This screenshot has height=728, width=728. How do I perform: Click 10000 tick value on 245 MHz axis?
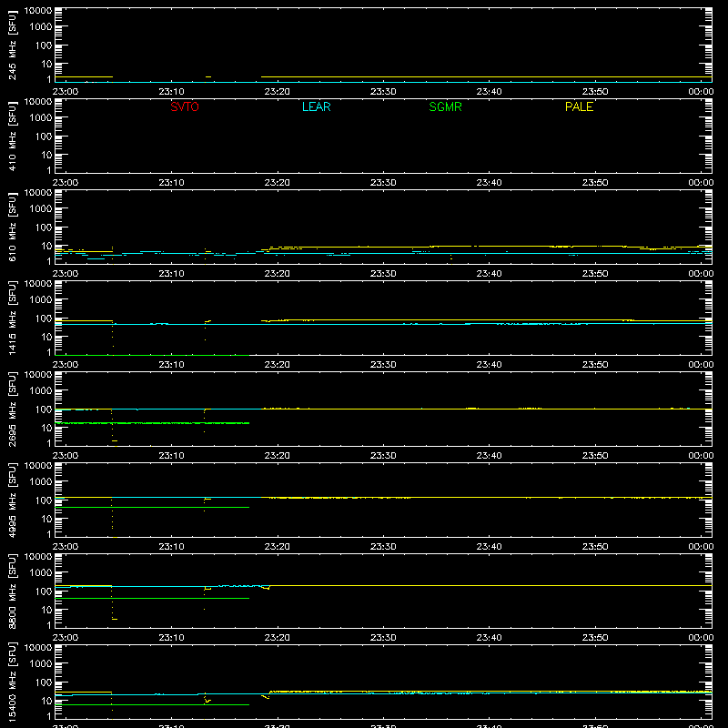pos(38,11)
